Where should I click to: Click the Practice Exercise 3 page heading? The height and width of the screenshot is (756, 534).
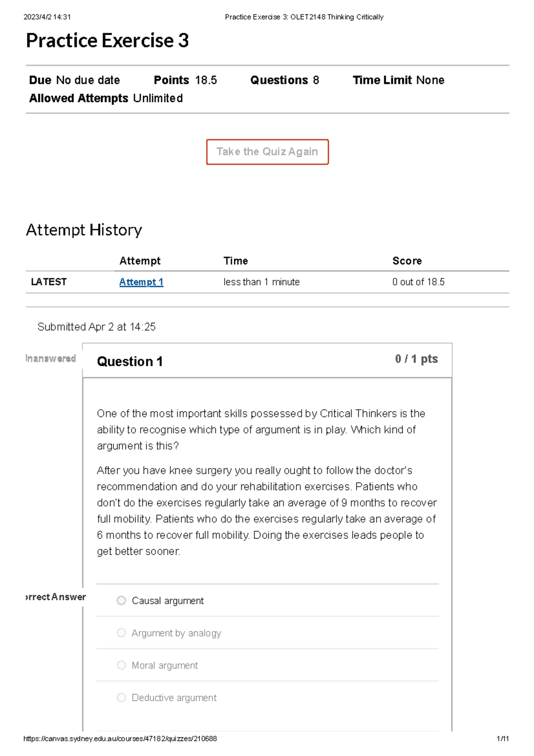[108, 41]
